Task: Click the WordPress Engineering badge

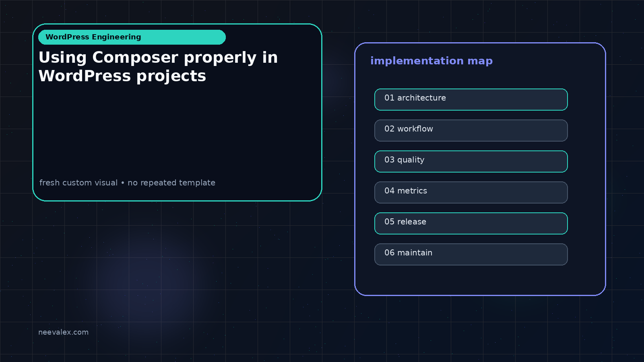Action: 132,37
